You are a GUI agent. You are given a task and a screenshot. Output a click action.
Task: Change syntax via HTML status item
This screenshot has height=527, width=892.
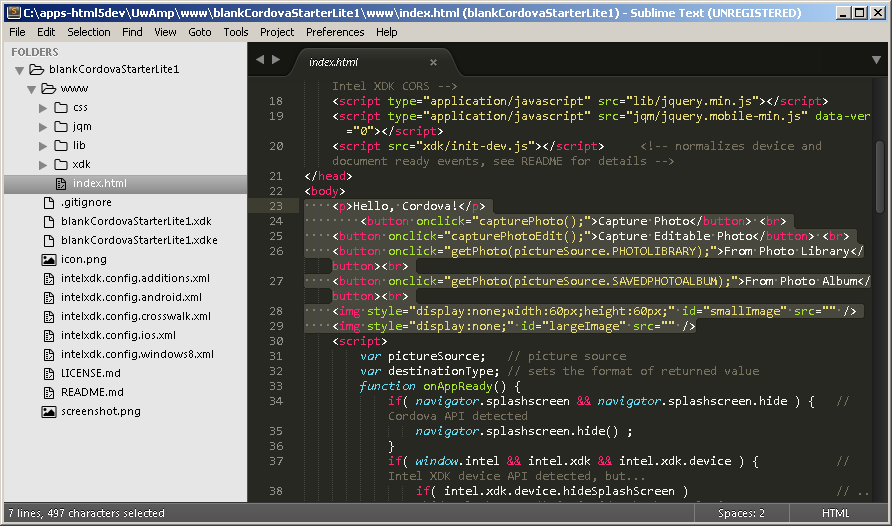pyautogui.click(x=835, y=513)
